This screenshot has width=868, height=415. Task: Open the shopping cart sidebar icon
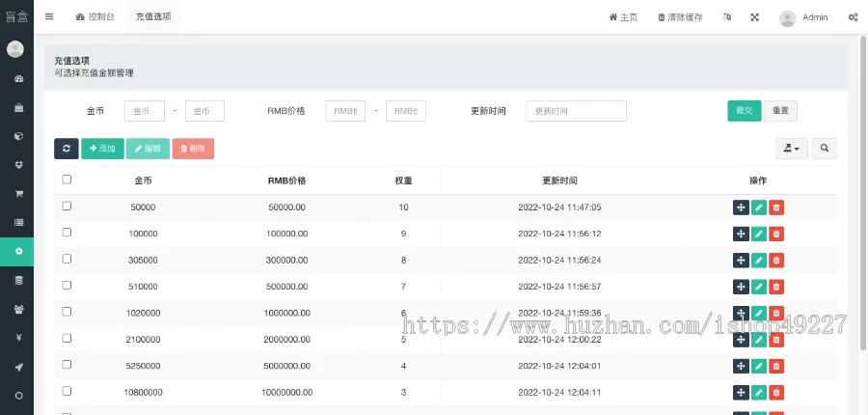click(x=16, y=193)
